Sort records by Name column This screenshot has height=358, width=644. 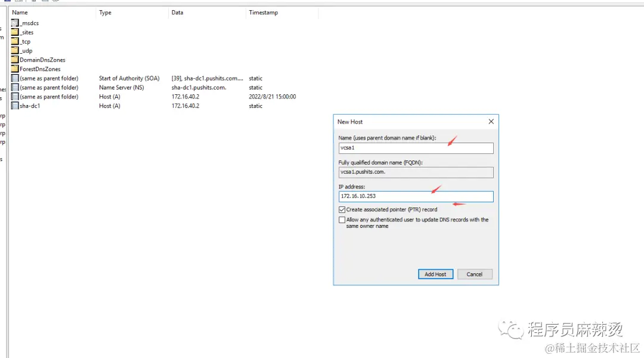(x=52, y=13)
